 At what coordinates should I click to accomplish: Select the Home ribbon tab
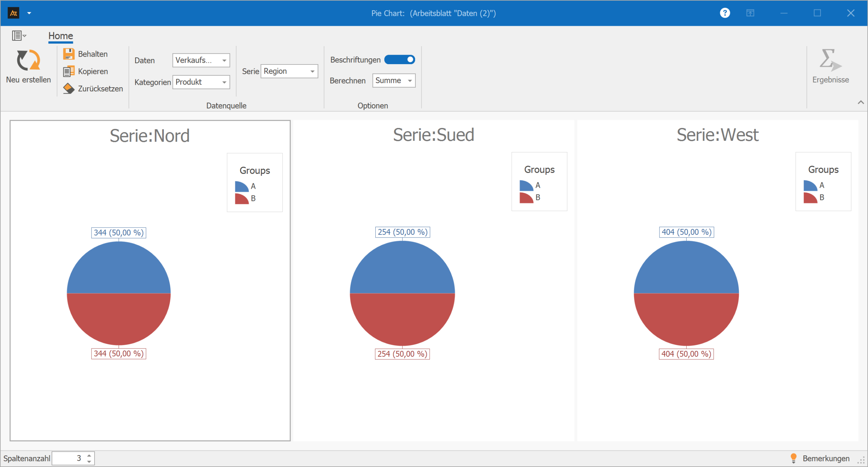(61, 36)
